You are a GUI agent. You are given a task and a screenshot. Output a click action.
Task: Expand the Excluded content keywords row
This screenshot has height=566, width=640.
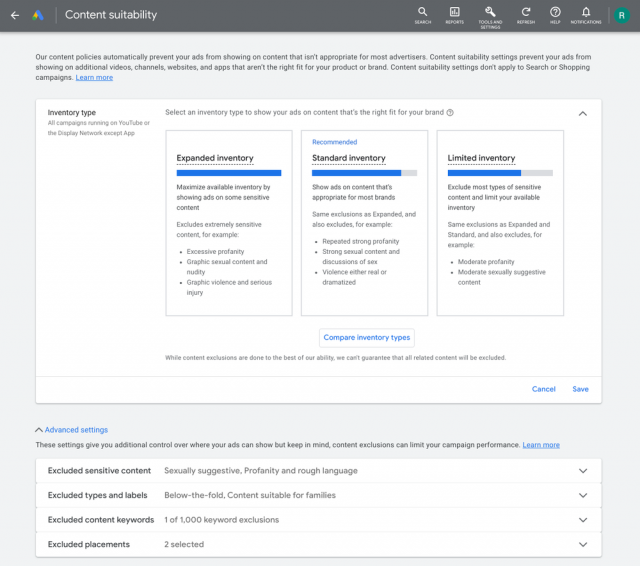[583, 520]
